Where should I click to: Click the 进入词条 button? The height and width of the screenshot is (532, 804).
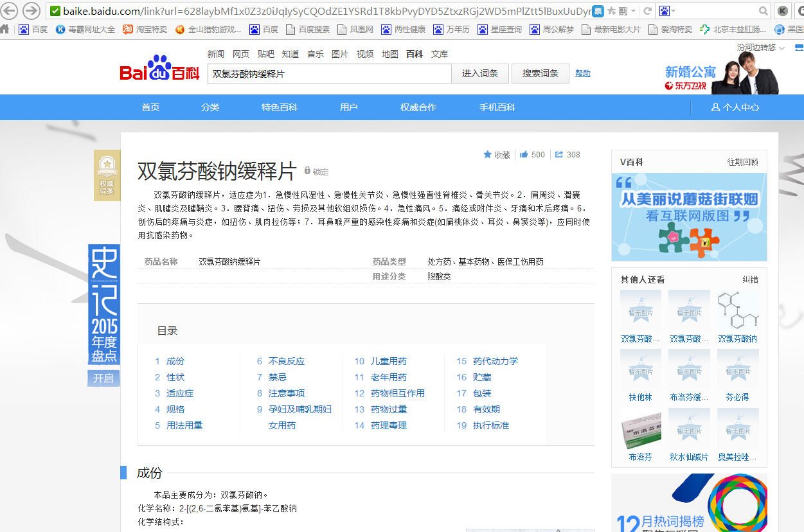click(479, 74)
